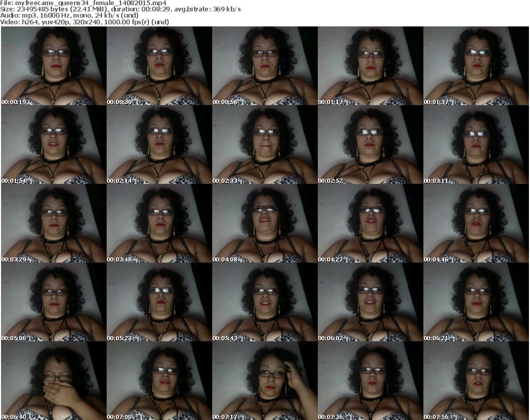Choose the thumbnail stamped 00:06:02

(371, 302)
